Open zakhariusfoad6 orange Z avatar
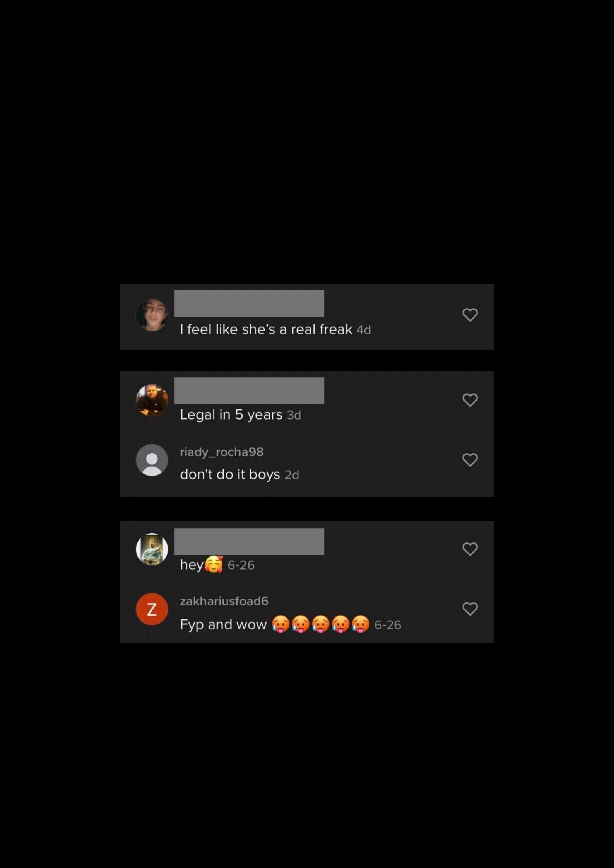This screenshot has width=614, height=868. [x=152, y=609]
